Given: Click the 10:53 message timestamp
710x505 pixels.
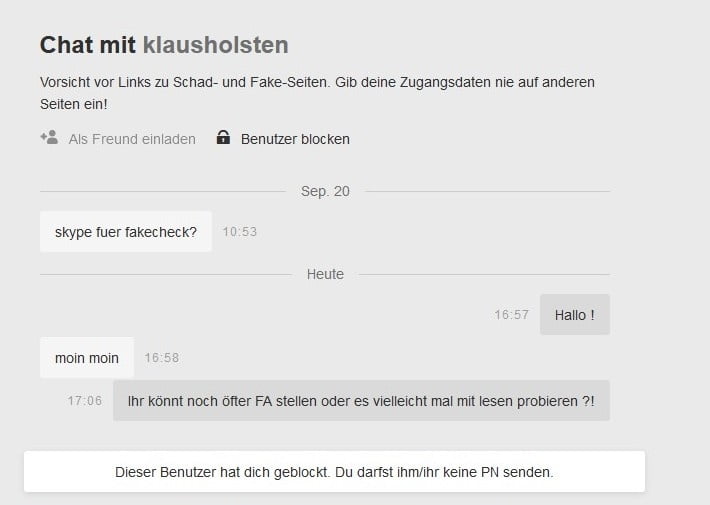Looking at the screenshot, I should click(240, 232).
